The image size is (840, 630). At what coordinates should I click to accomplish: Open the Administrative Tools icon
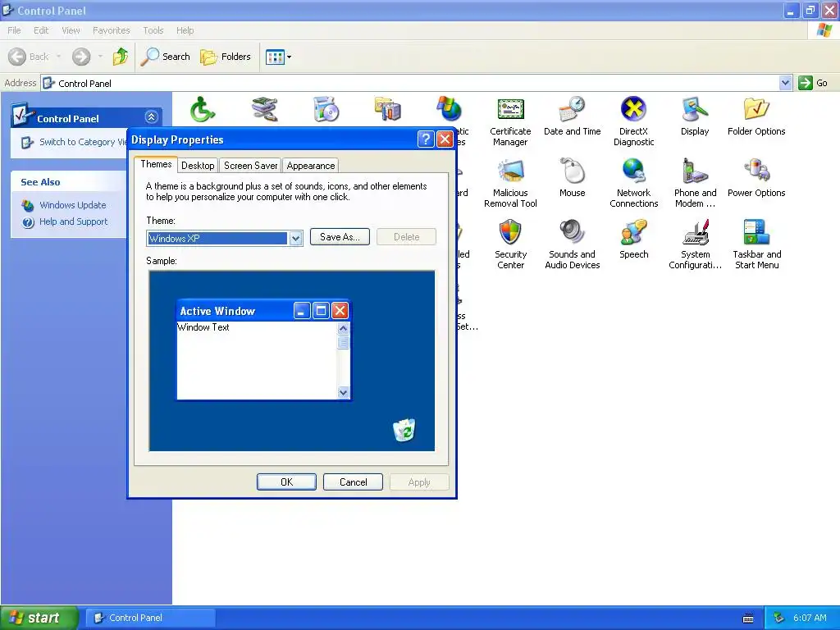[x=387, y=109]
